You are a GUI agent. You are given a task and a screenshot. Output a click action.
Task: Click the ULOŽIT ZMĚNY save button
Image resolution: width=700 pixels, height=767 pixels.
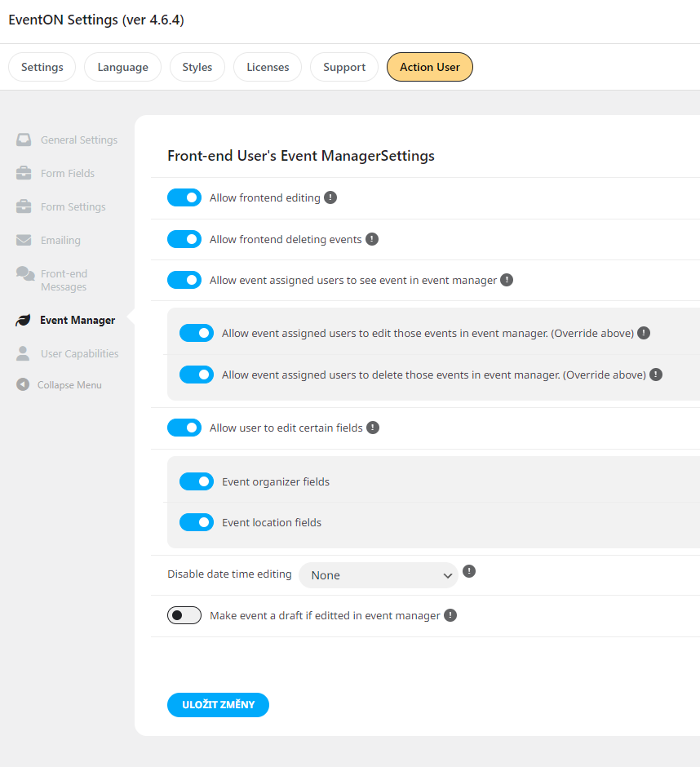(x=218, y=705)
